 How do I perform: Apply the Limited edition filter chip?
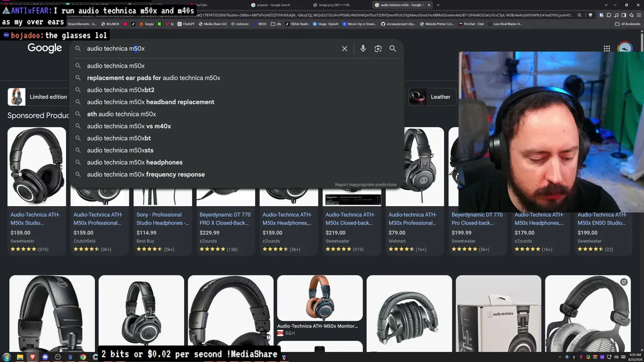(38, 97)
